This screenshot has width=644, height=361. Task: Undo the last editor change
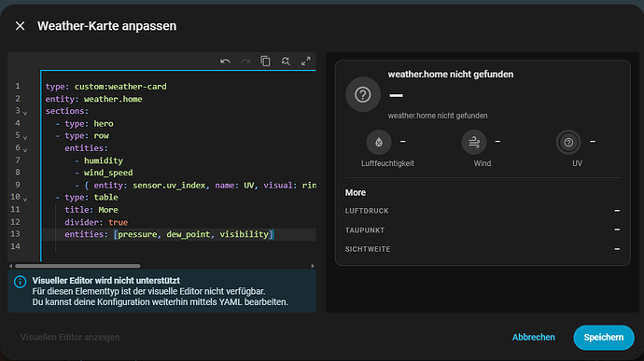(x=225, y=62)
